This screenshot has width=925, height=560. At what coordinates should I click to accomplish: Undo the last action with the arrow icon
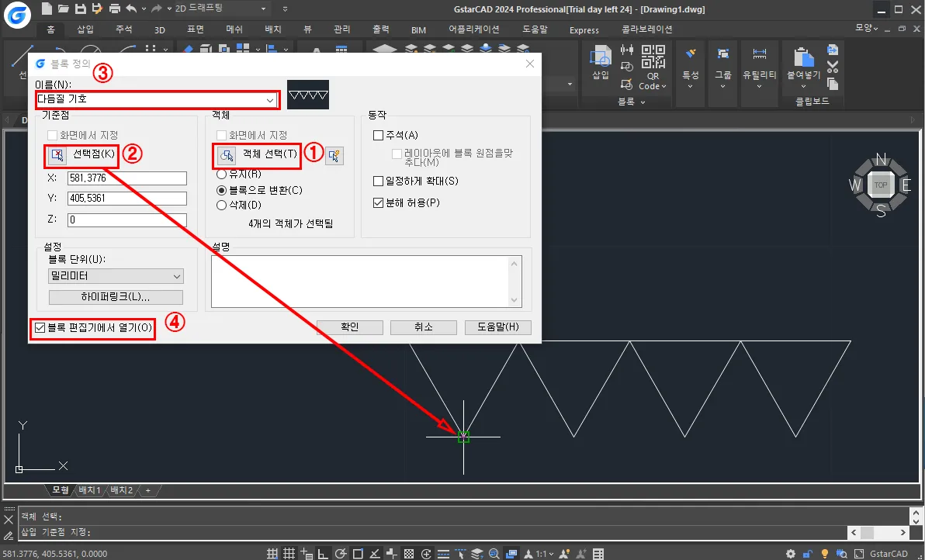[131, 9]
